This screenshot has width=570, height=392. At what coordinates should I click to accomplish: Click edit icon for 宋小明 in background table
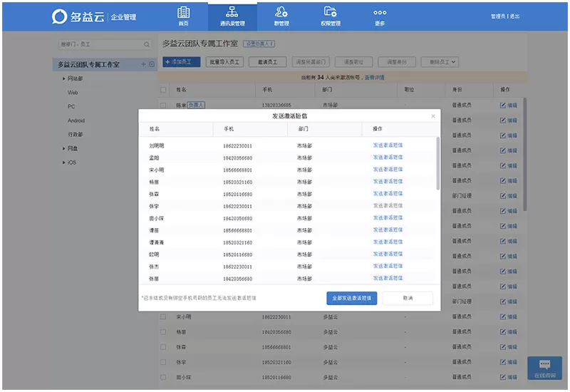(503, 316)
